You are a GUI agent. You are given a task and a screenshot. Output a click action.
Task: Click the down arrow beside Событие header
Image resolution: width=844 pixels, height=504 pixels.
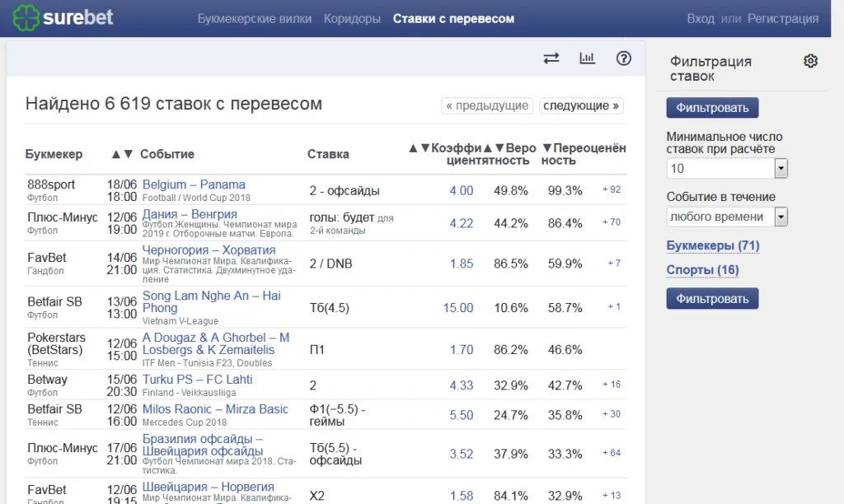(128, 154)
